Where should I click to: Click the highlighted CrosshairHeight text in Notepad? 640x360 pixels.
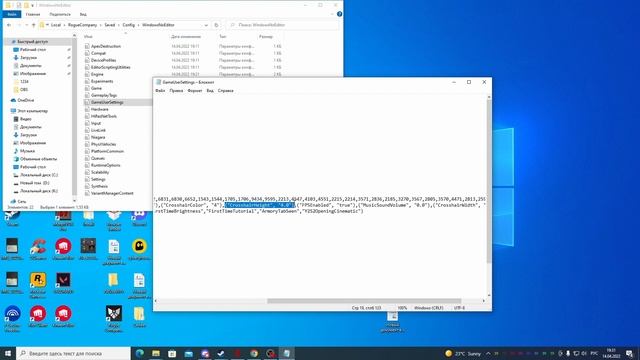pyautogui.click(x=260, y=205)
